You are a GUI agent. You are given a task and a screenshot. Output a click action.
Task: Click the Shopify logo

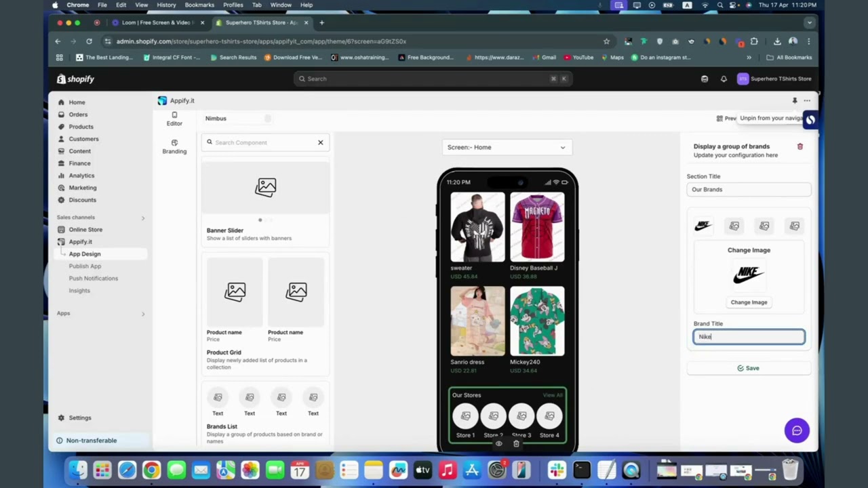[75, 79]
